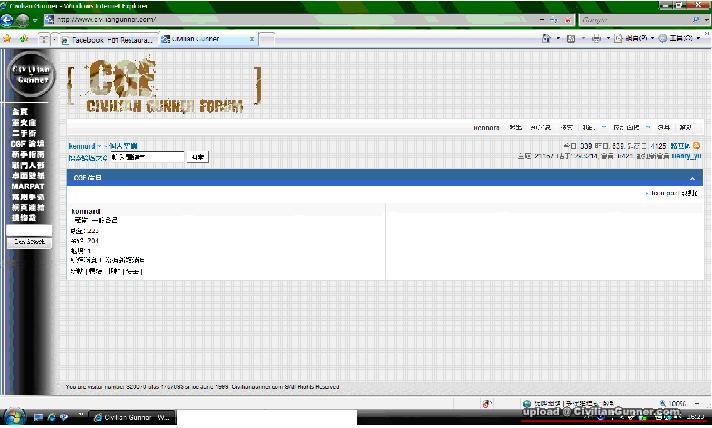Click the Print toolbar icon
The height and width of the screenshot is (428, 712).
pos(595,39)
